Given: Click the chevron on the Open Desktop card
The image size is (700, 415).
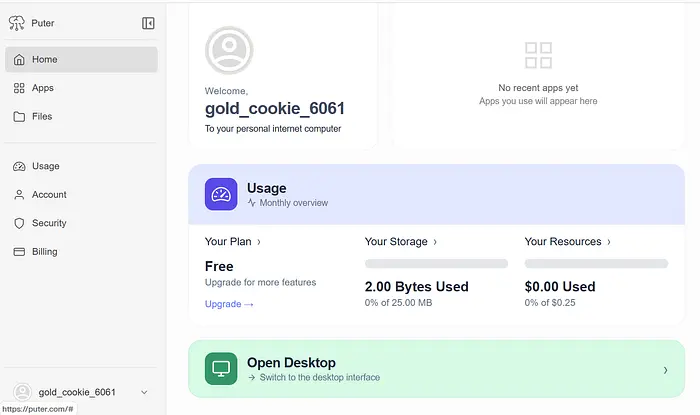Looking at the screenshot, I should (665, 370).
